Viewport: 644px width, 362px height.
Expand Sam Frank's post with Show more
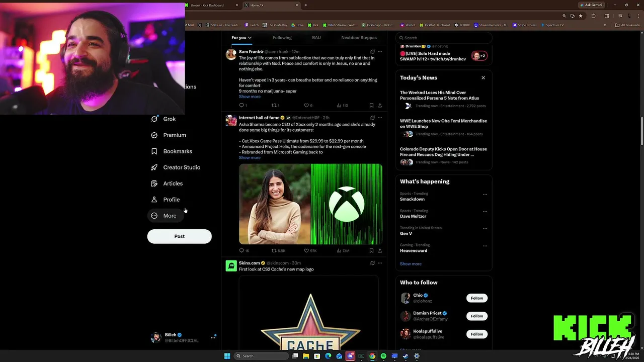(250, 97)
